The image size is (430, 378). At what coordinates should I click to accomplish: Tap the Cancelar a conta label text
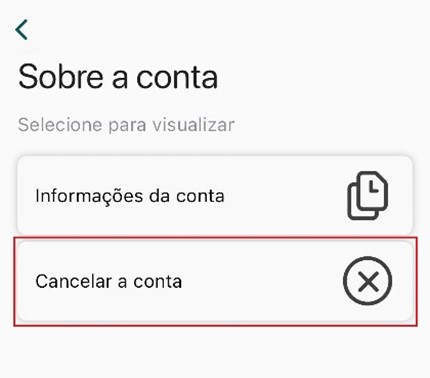point(109,281)
